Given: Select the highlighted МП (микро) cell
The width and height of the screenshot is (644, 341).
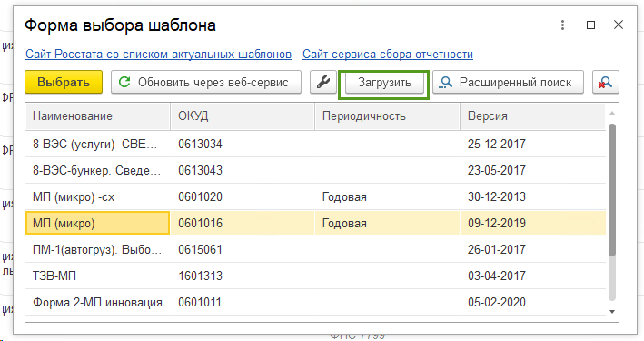Looking at the screenshot, I should point(98,223).
